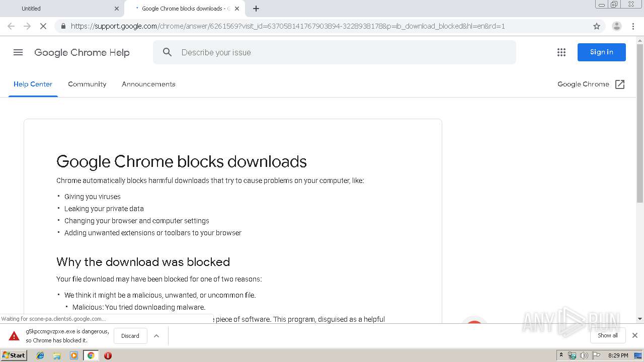Discard the blocked download
The height and width of the screenshot is (362, 644).
(130, 336)
